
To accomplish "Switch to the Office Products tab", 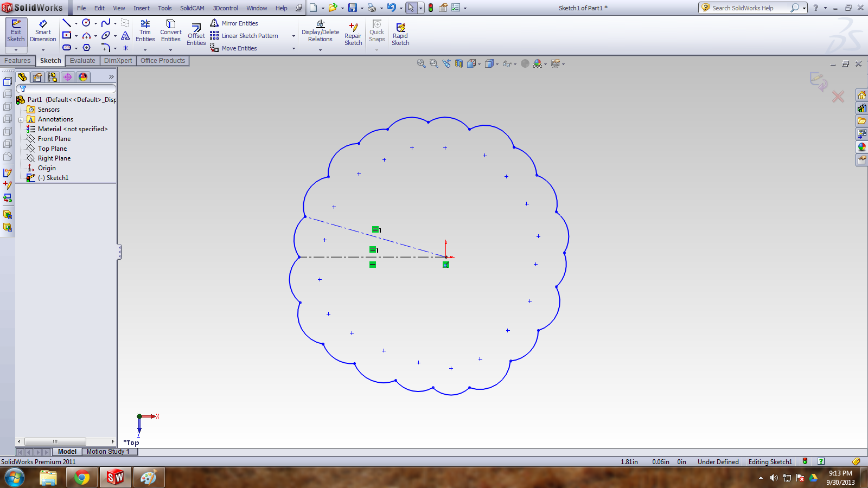I will (x=163, y=61).
